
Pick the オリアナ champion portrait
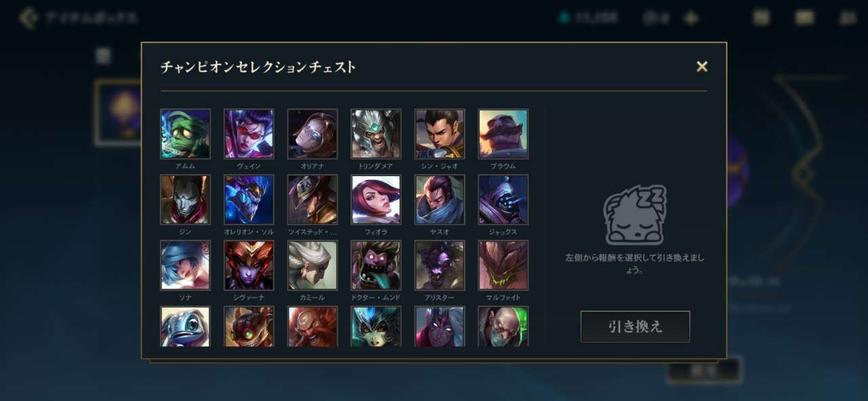click(x=312, y=134)
